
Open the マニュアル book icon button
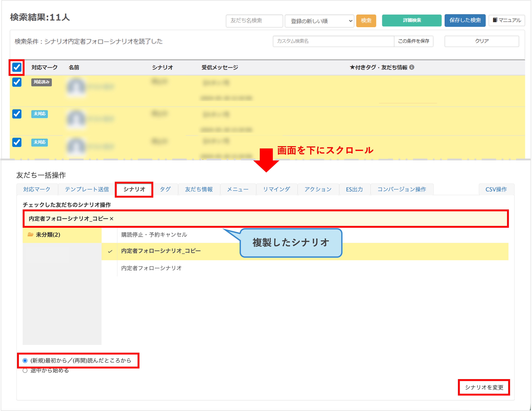506,20
